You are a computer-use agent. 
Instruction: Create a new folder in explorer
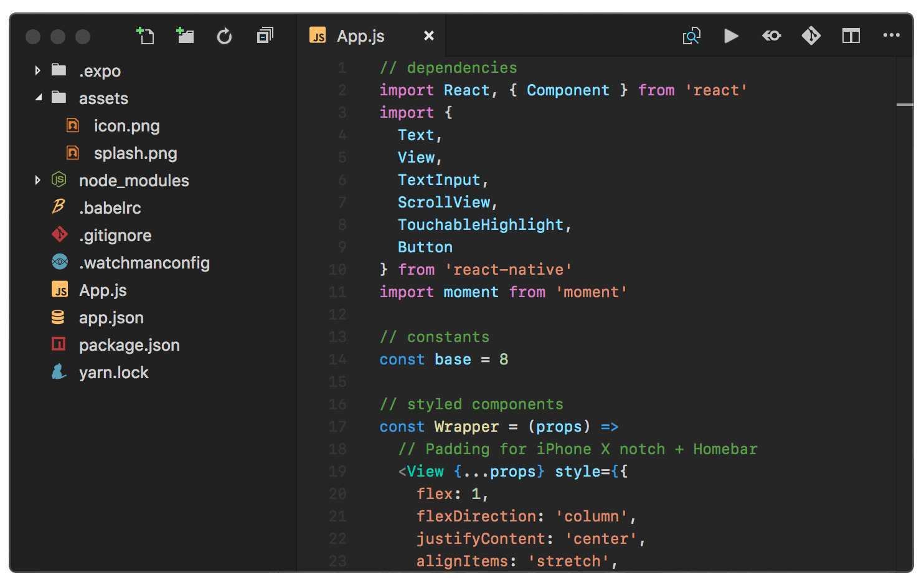(x=185, y=36)
